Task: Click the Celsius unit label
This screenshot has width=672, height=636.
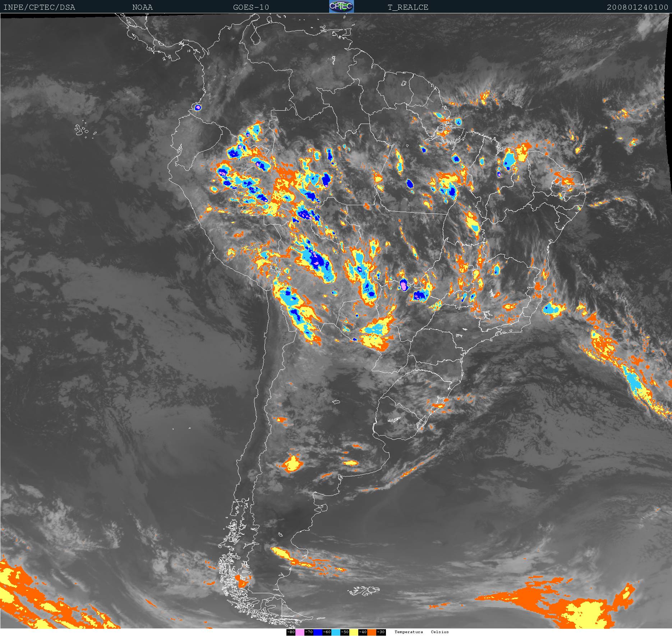Action: point(440,632)
